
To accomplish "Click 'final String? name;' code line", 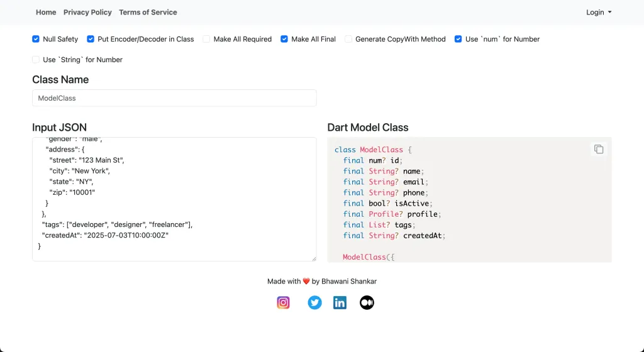I will (384, 171).
